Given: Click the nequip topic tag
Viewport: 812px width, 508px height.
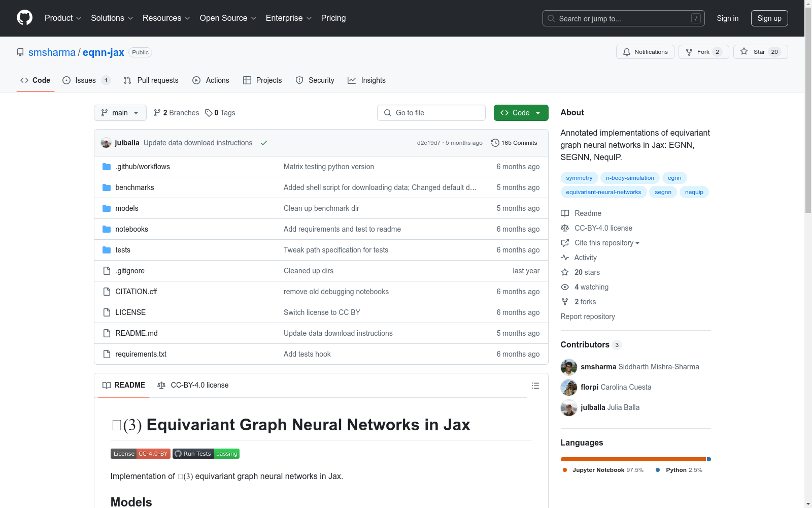Looking at the screenshot, I should point(694,192).
